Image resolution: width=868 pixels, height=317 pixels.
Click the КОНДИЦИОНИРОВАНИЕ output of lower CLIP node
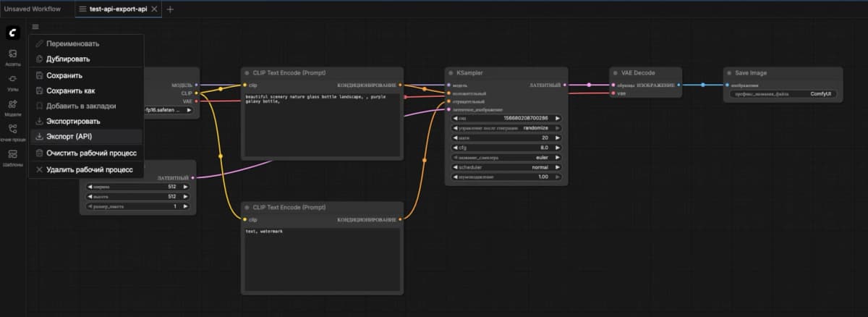click(x=400, y=219)
